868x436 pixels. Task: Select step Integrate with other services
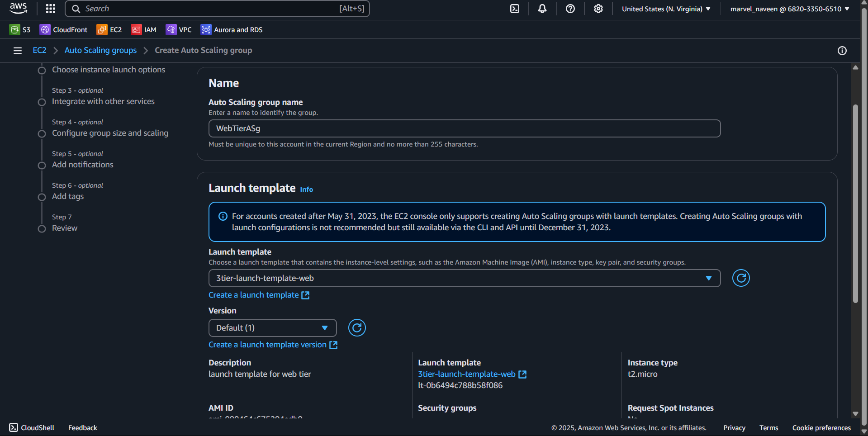(x=103, y=101)
